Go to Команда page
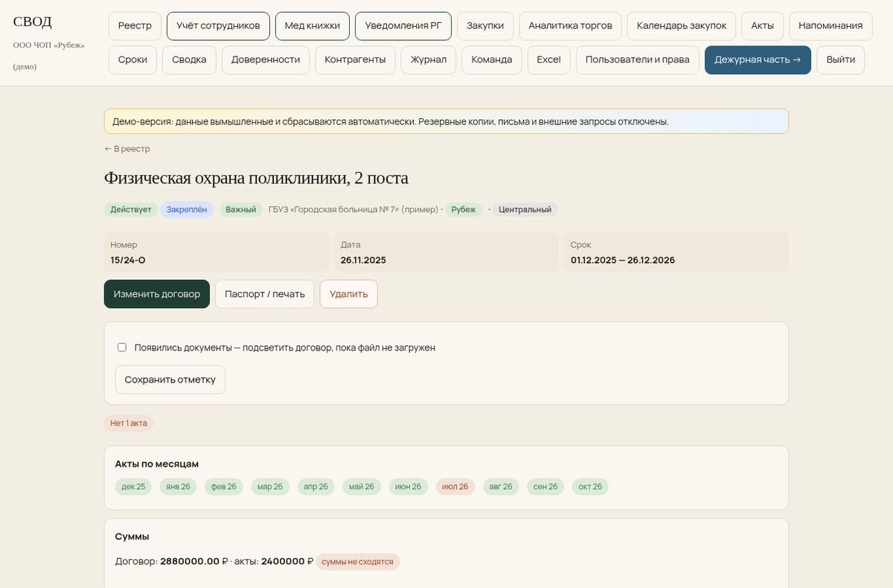Screen dimensions: 893x588 [x=492, y=60]
